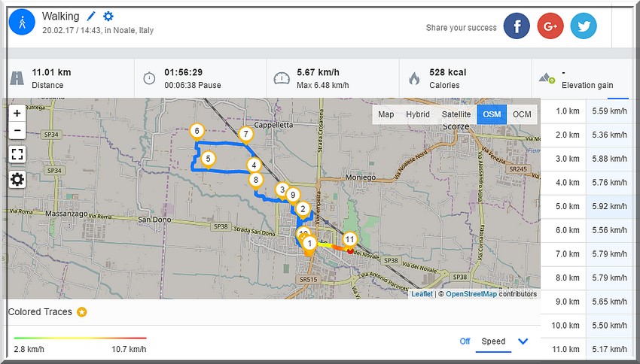640x364 pixels.
Task: Switch map layer to Hybrid
Action: click(418, 114)
